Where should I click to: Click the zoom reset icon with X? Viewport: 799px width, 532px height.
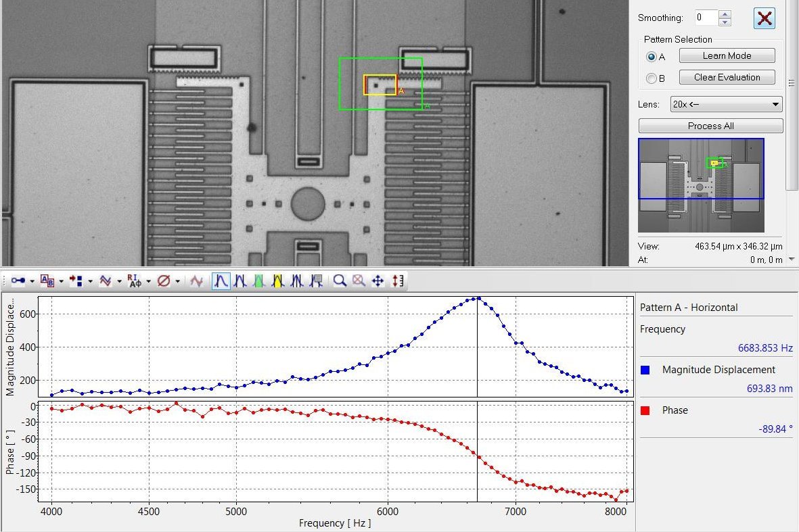(x=358, y=281)
